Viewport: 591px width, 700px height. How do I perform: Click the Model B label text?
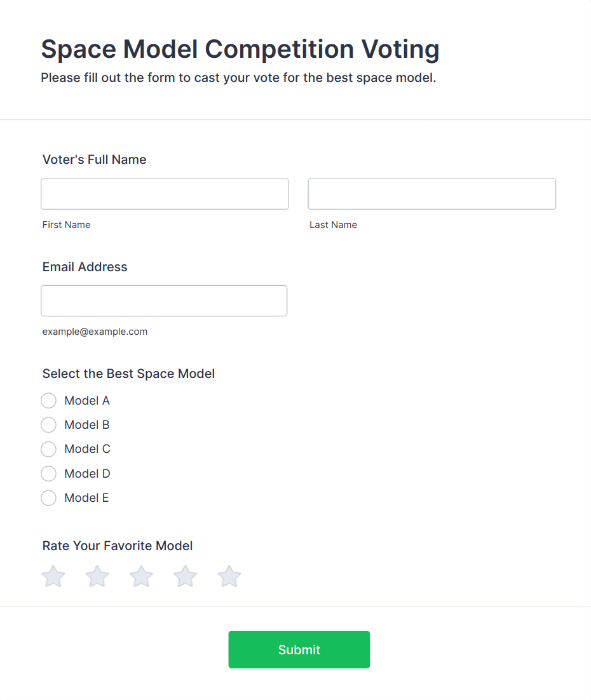87,425
